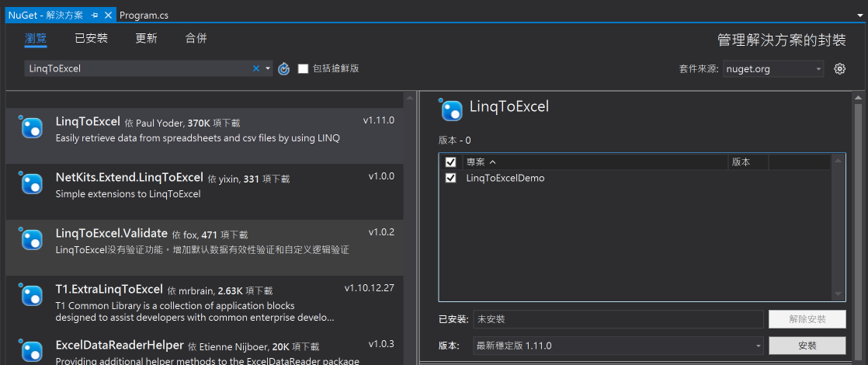Select the NetKits.Extend.LinqToExcel package
Viewport: 868px width, 365px height.
click(204, 192)
